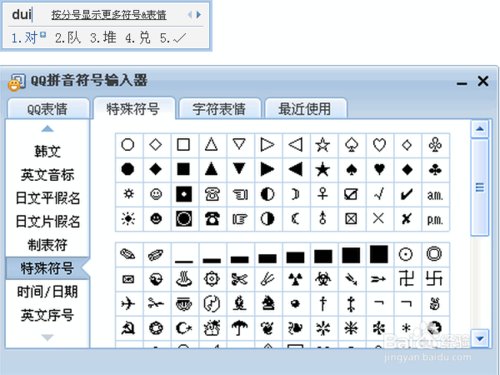Click the dui pinyin input text
The height and width of the screenshot is (375, 500).
point(21,15)
